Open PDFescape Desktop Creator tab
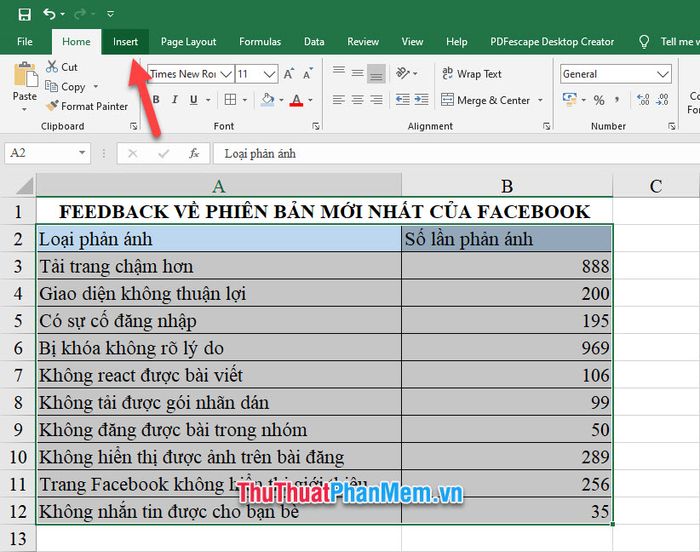 point(552,42)
